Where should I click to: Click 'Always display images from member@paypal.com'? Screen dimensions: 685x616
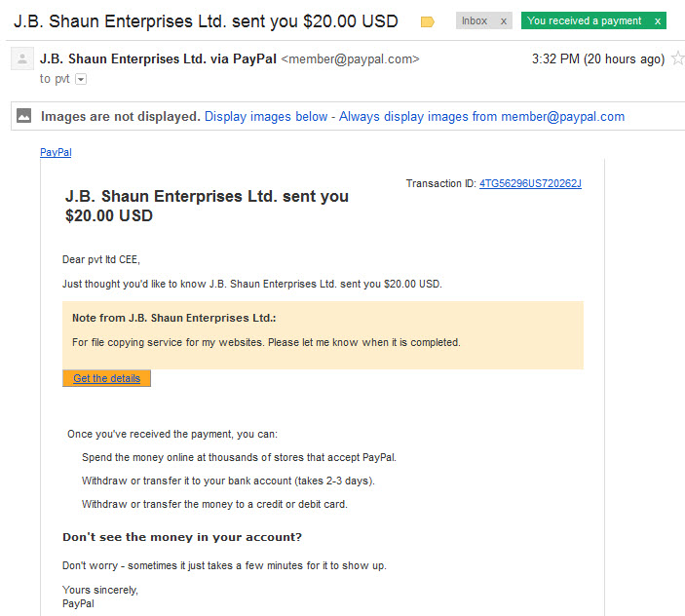point(482,117)
